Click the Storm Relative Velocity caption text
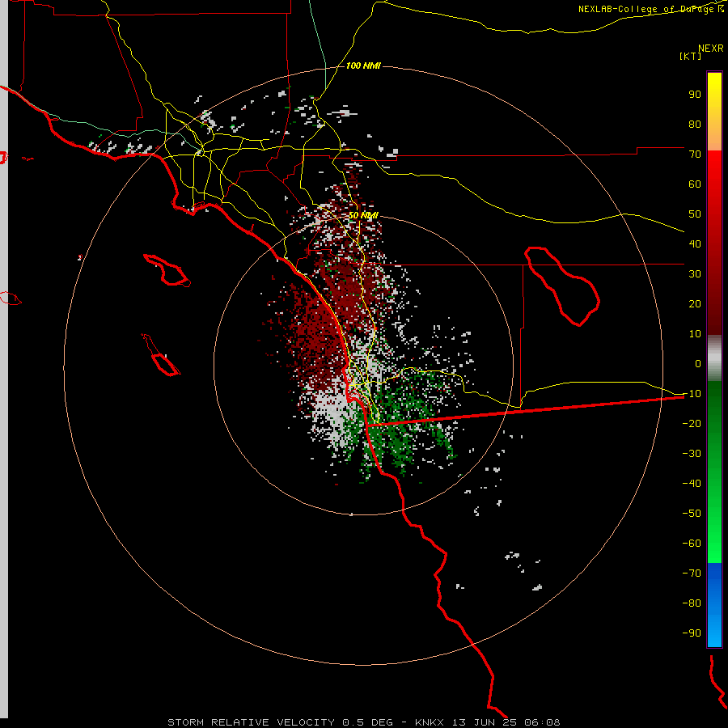 point(363,722)
